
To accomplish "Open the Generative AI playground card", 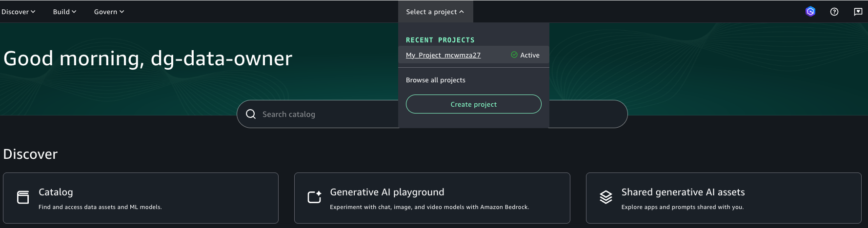I will point(432,198).
